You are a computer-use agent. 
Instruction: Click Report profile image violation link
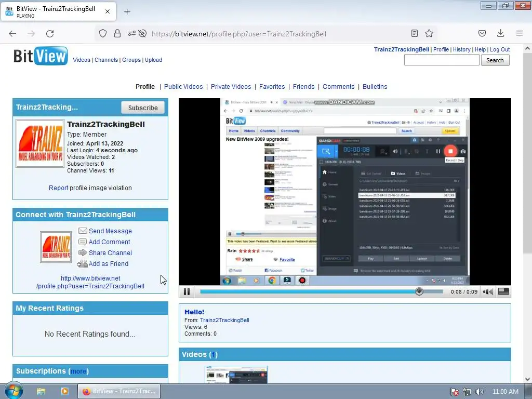tap(58, 188)
